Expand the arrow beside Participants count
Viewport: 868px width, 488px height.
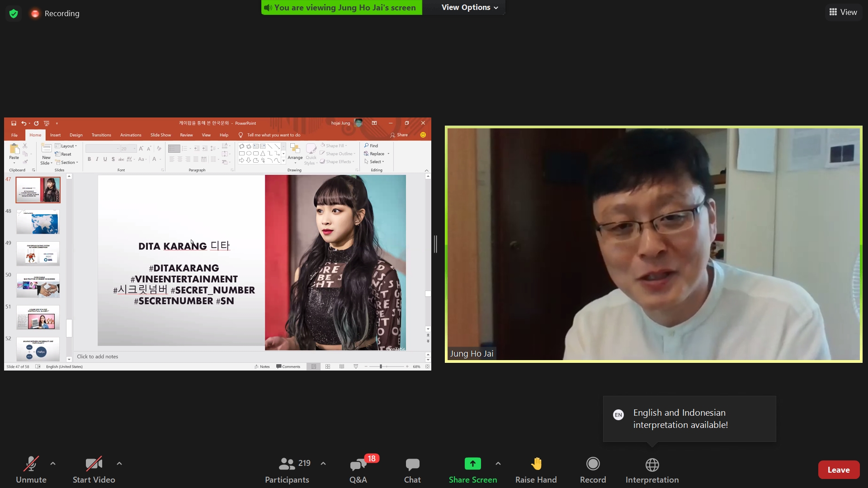coord(323,464)
